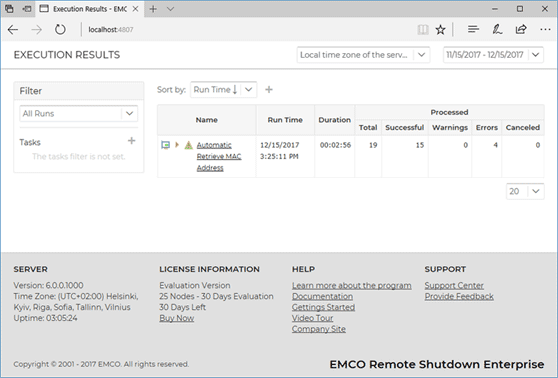558x378 pixels.
Task: Click the Provide Feedback link
Action: pyautogui.click(x=459, y=296)
